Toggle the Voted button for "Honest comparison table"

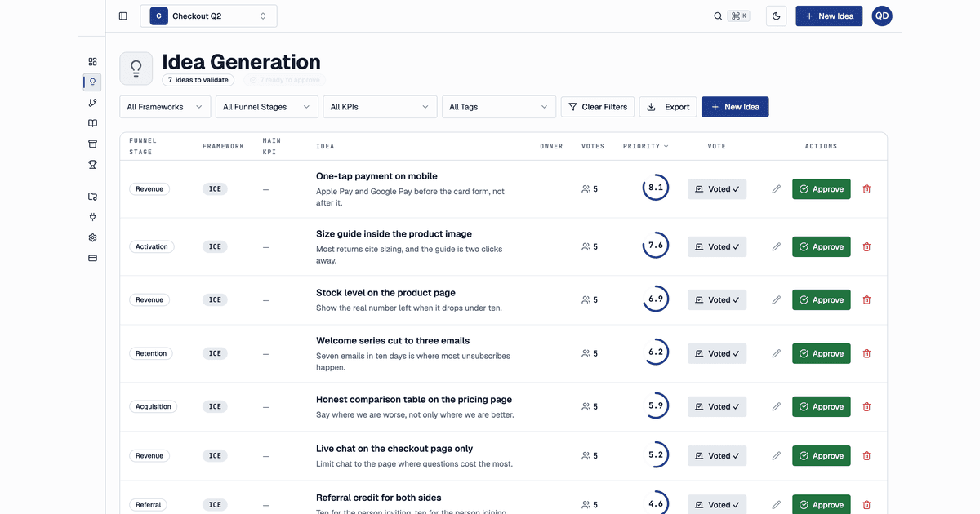pos(717,406)
